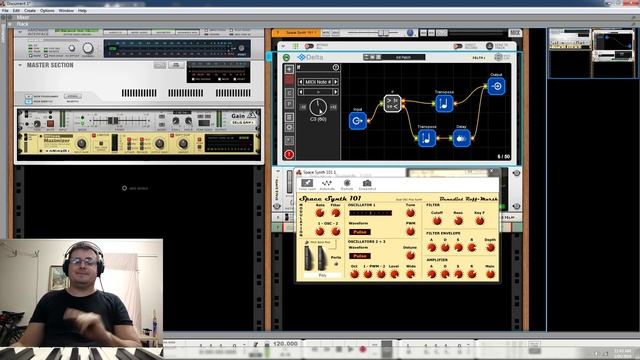This screenshot has width=640, height=360.
Task: Click the transport Record button
Action: [362, 349]
